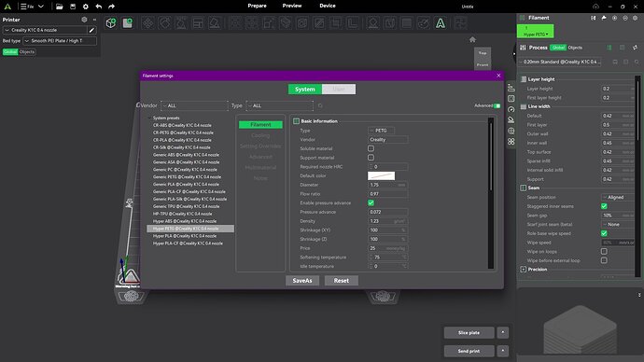Open the printer preset dropdown
Viewport: 644px width, 362px height.
pyautogui.click(x=45, y=30)
